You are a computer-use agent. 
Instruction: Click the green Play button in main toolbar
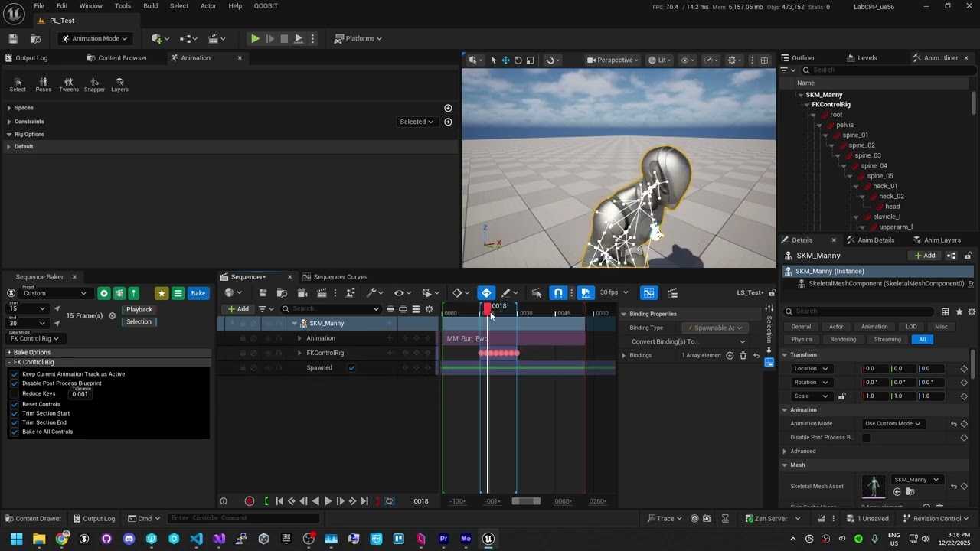[255, 38]
